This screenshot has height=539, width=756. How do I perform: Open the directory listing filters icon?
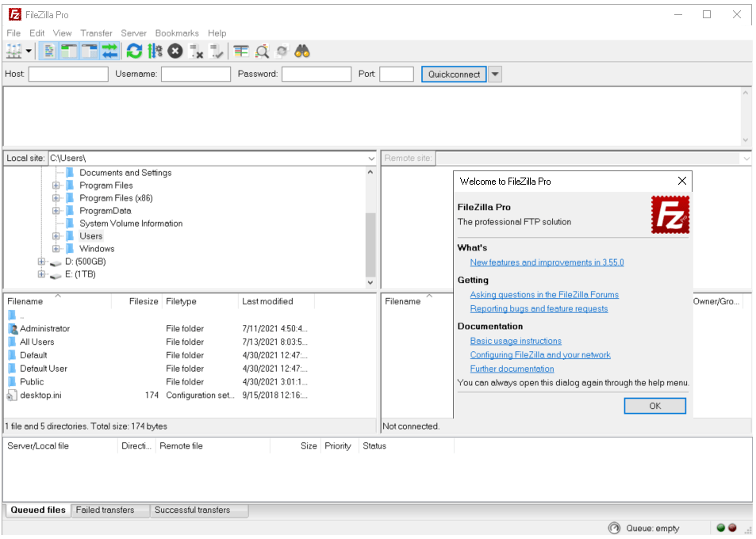click(241, 52)
